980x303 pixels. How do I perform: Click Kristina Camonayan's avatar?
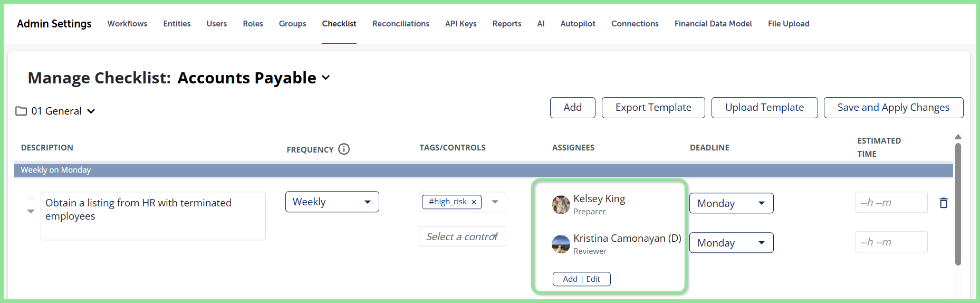561,244
